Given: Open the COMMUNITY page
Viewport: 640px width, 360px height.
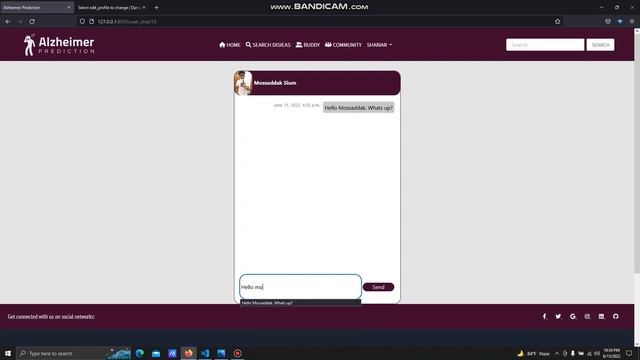Looking at the screenshot, I should click(343, 45).
